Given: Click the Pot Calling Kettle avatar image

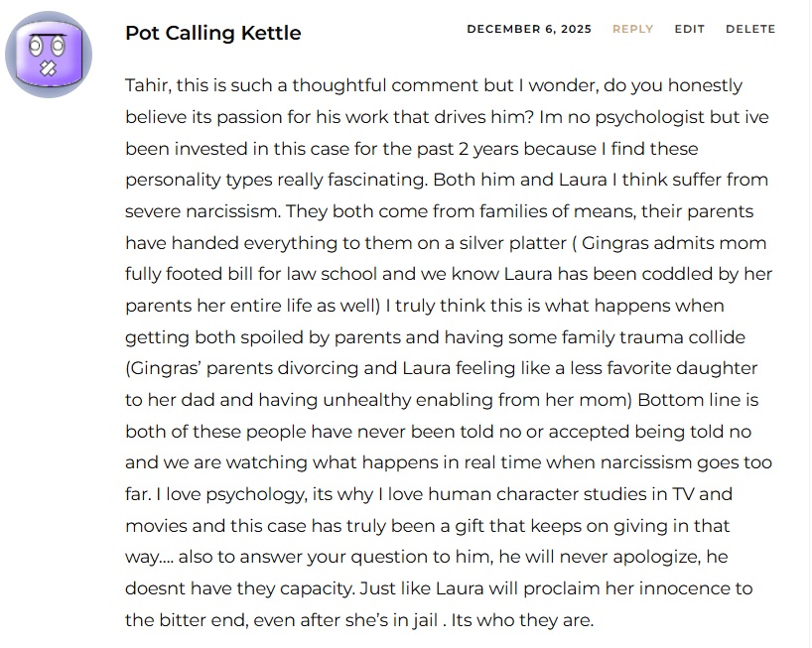Looking at the screenshot, I should click(49, 55).
